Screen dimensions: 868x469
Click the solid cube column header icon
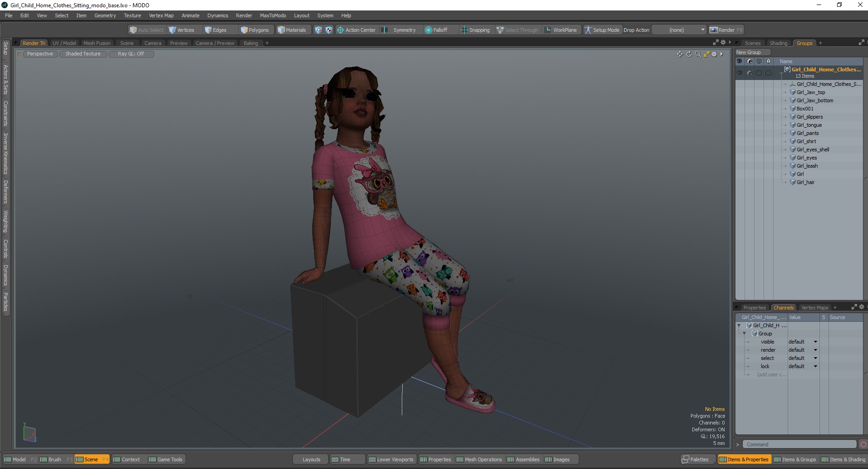click(x=769, y=61)
